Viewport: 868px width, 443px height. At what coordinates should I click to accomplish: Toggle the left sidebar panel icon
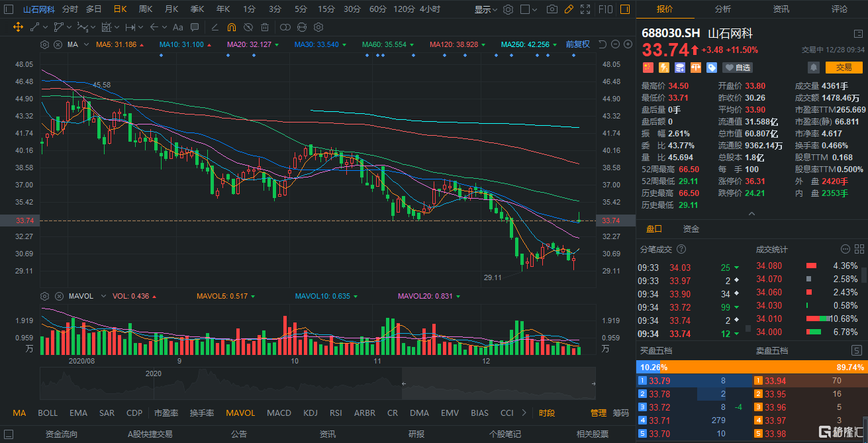click(x=9, y=9)
